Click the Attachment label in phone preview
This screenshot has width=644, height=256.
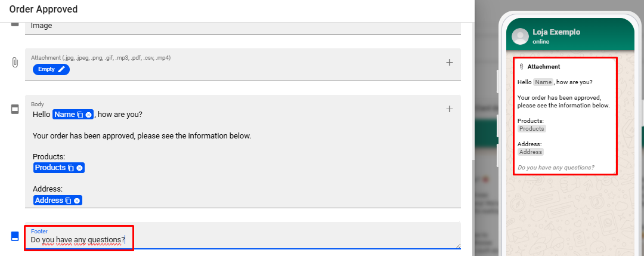point(543,67)
